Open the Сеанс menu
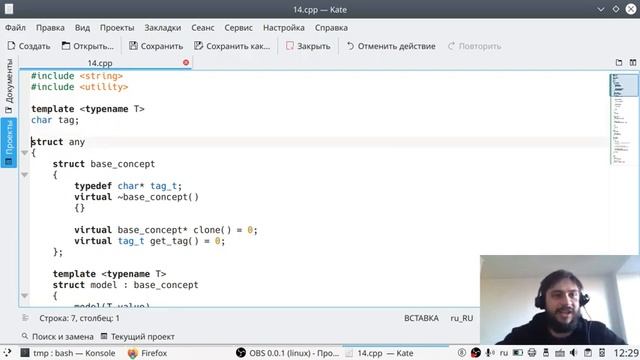 (202, 27)
